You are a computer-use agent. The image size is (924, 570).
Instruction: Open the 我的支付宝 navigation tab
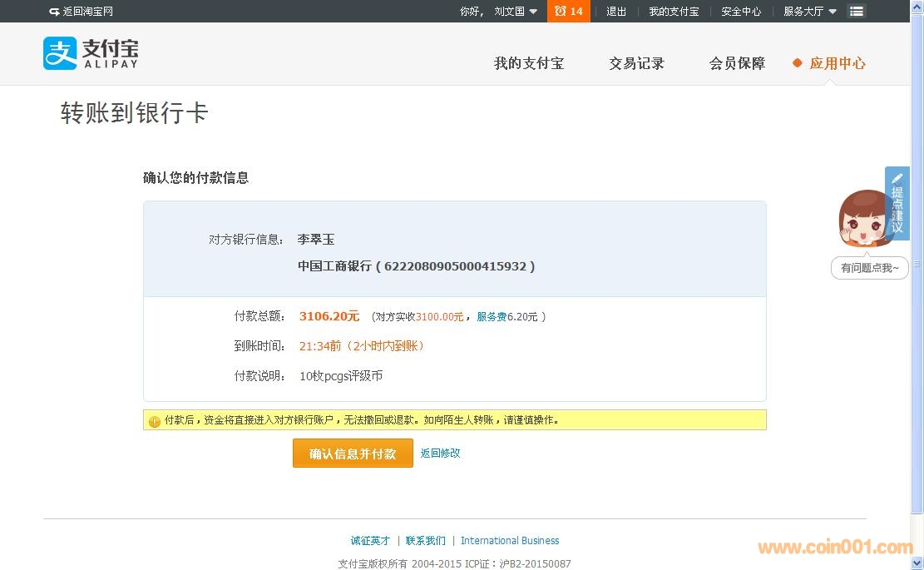click(x=529, y=63)
